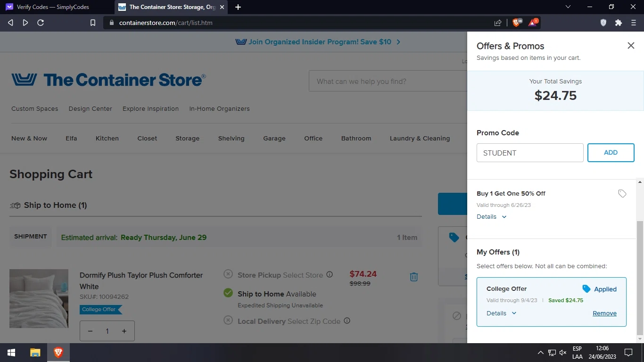
Task: Remove the applied College Offer
Action: [x=605, y=313]
